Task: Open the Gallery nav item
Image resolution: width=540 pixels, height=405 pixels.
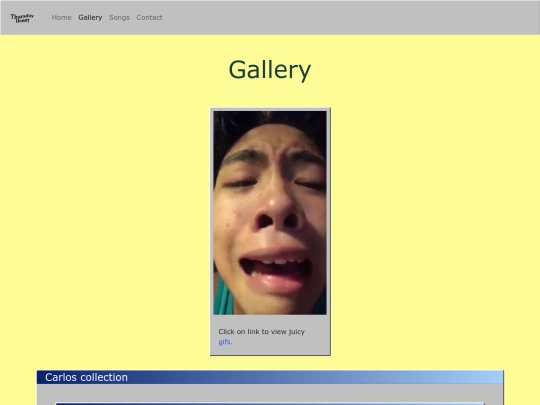Action: [90, 18]
